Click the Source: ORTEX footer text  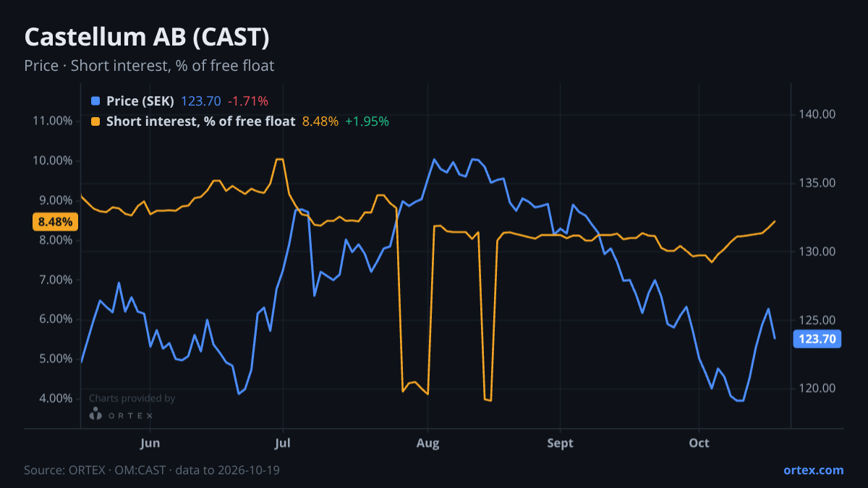click(152, 470)
